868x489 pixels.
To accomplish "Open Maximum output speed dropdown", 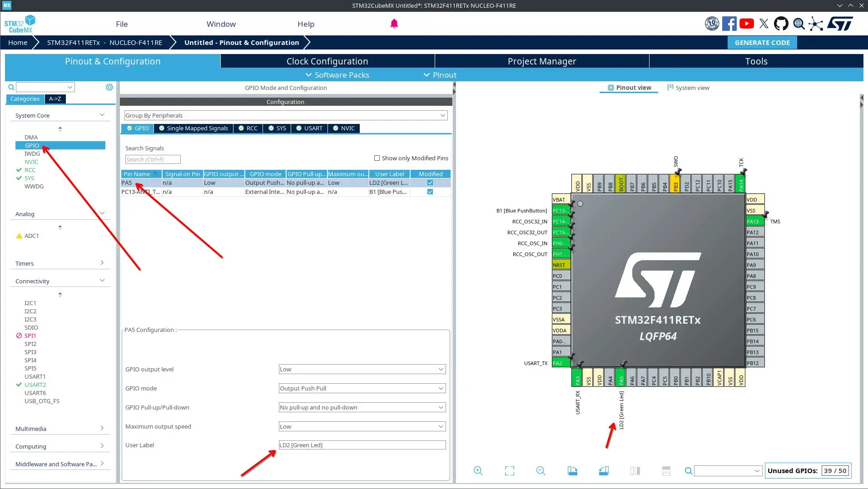I will click(362, 426).
